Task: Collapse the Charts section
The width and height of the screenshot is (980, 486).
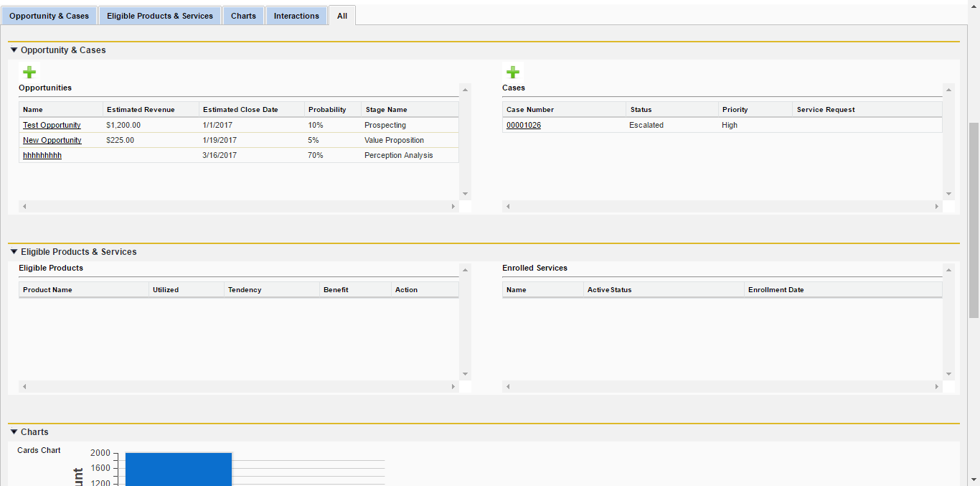Action: pos(14,432)
